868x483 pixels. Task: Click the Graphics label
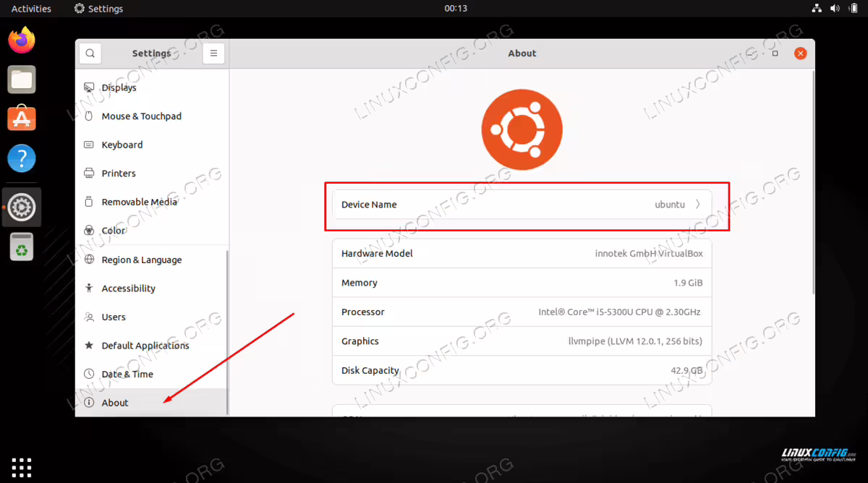point(360,341)
